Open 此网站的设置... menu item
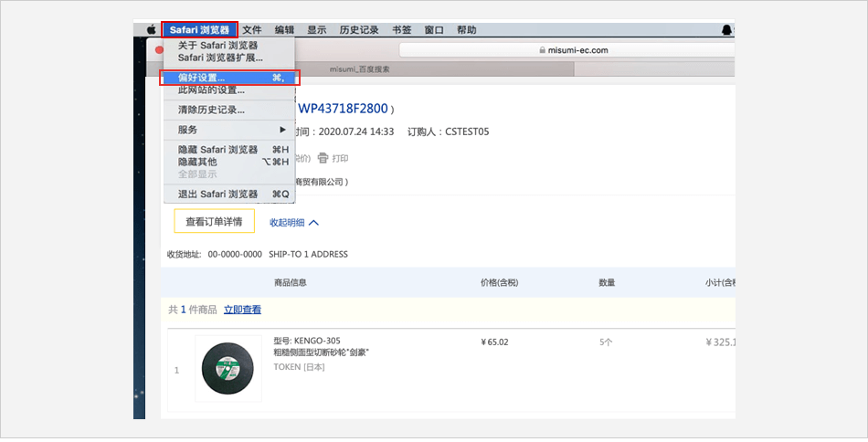 click(x=211, y=89)
